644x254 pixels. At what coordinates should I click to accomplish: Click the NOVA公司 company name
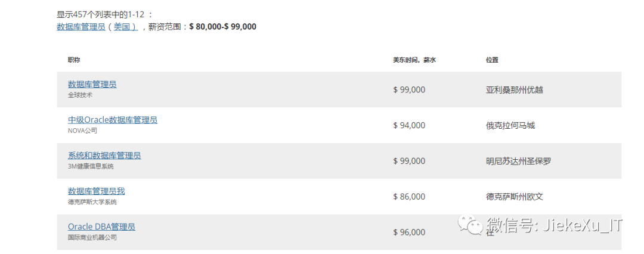(x=82, y=131)
